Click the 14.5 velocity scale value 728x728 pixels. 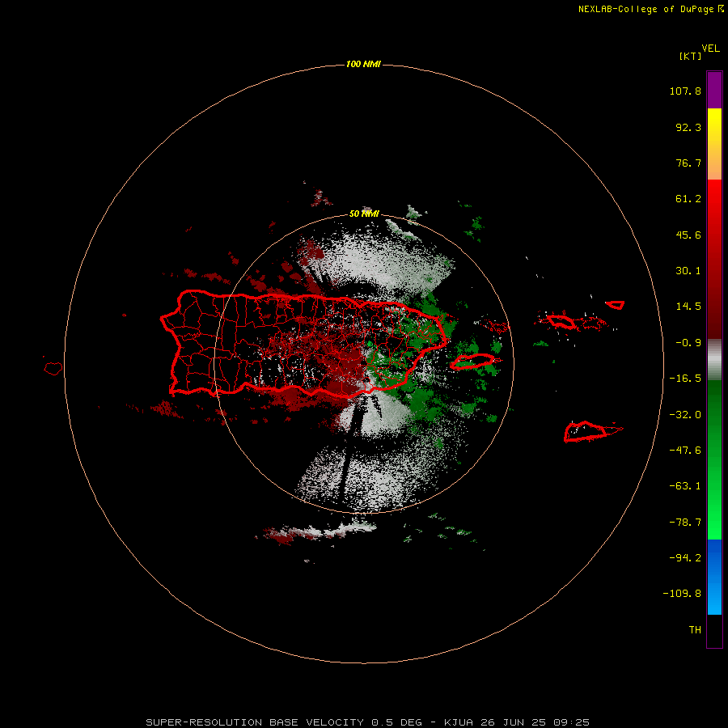(x=688, y=307)
